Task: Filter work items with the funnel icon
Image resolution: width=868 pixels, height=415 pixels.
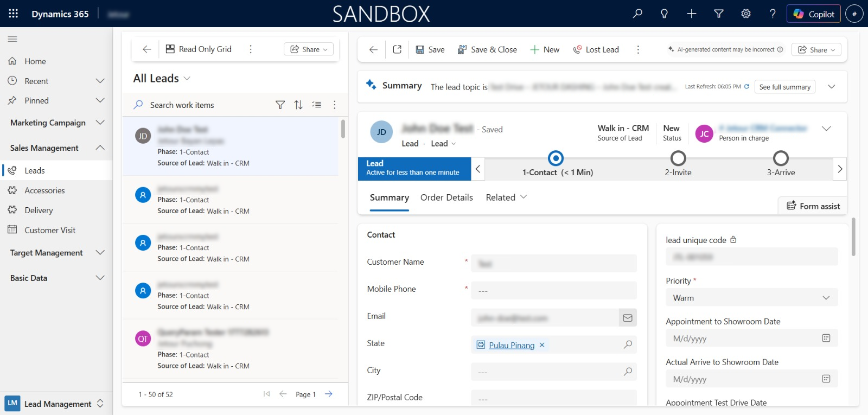Action: point(280,105)
